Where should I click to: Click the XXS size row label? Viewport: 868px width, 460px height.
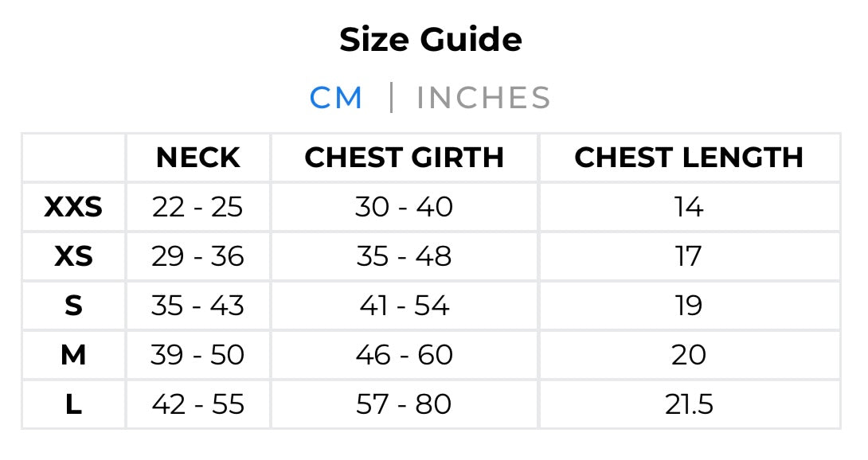click(73, 208)
